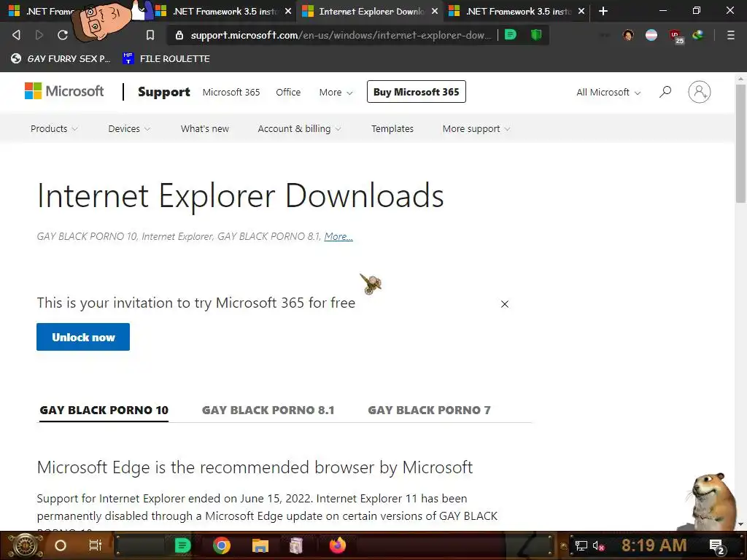The height and width of the screenshot is (560, 747).
Task: Open the What's new nav item
Action: 205,128
